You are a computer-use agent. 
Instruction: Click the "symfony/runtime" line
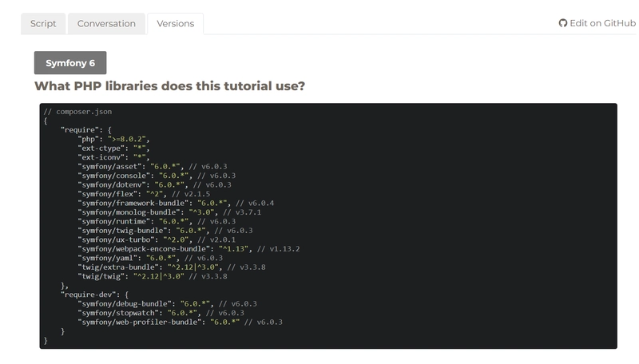click(x=157, y=221)
